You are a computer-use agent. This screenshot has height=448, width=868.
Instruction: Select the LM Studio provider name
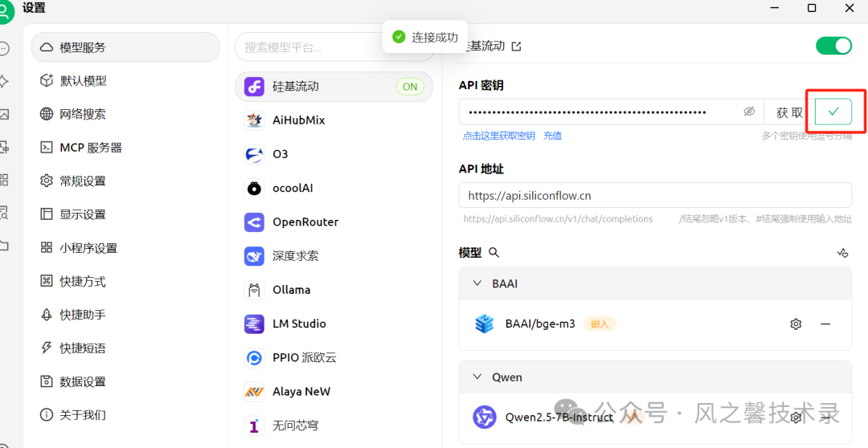[x=300, y=324]
